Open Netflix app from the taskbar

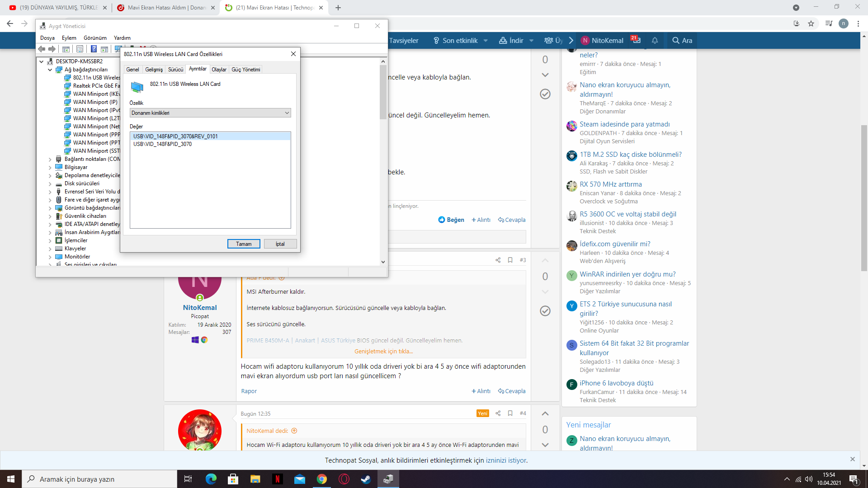(x=277, y=479)
